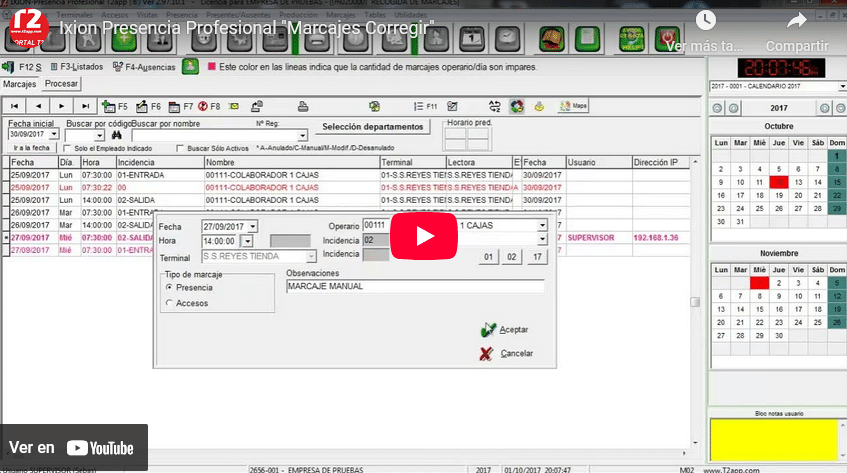Viewport: 847px width, 473px height.
Task: Click the clock toolbar icon
Action: coord(507,38)
